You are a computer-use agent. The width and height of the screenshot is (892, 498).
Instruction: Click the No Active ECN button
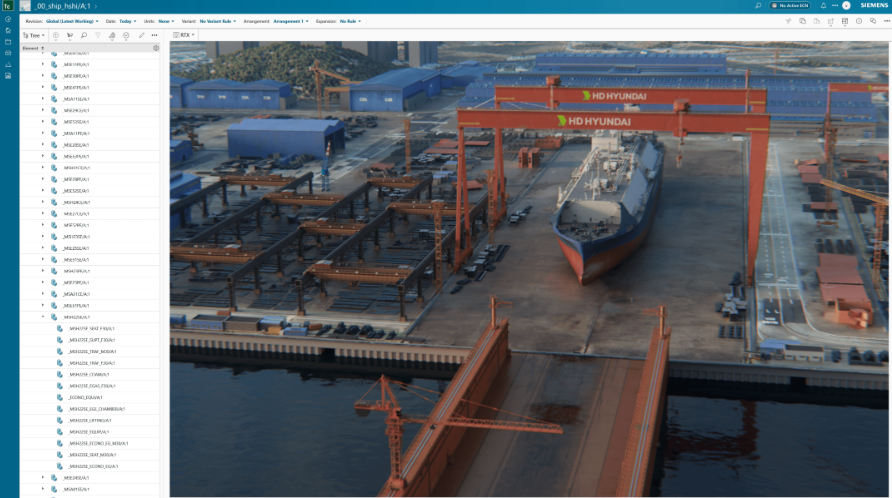(790, 6)
